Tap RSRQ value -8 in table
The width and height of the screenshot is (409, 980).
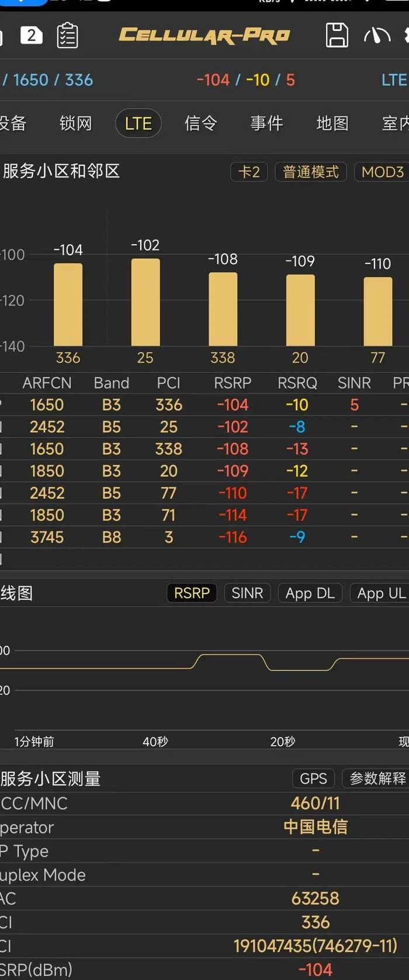(x=297, y=427)
